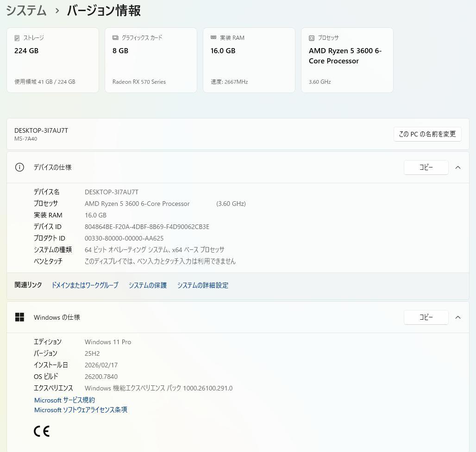Click the エディション label
This screenshot has width=476, height=452.
48,342
